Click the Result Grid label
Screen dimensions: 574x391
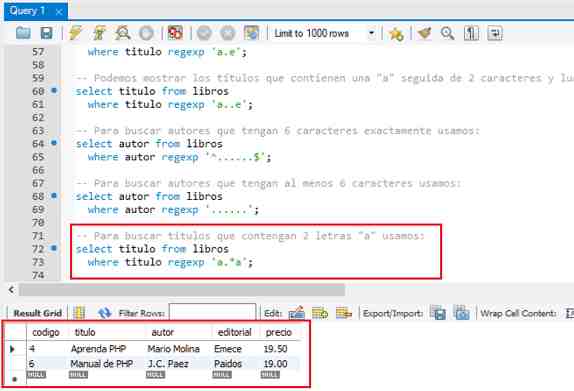[x=37, y=313]
